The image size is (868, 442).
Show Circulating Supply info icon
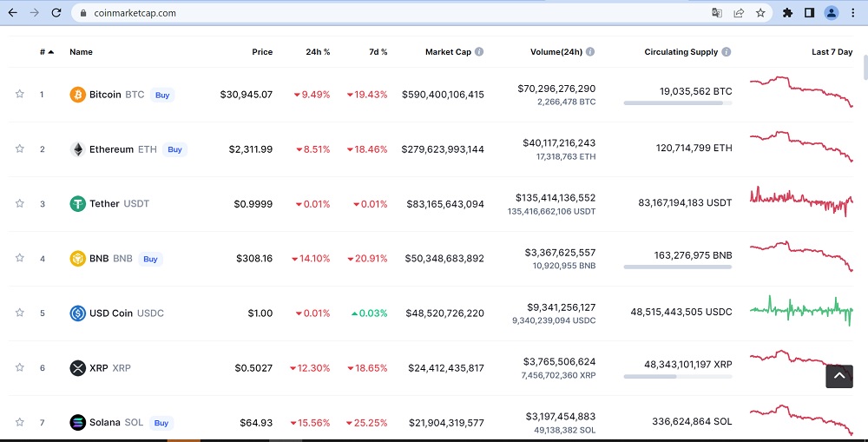(x=727, y=51)
